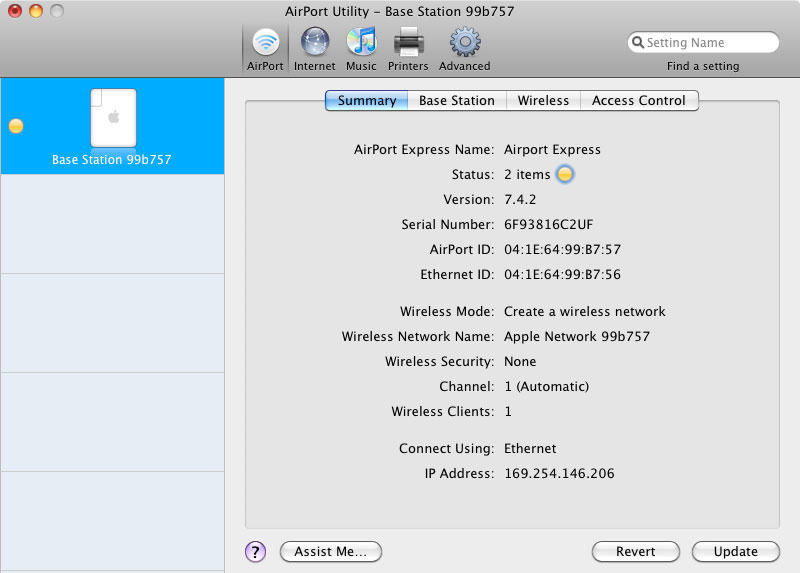The image size is (800, 573).
Task: Click the 'Wireless Network Name:' label
Action: pos(418,337)
